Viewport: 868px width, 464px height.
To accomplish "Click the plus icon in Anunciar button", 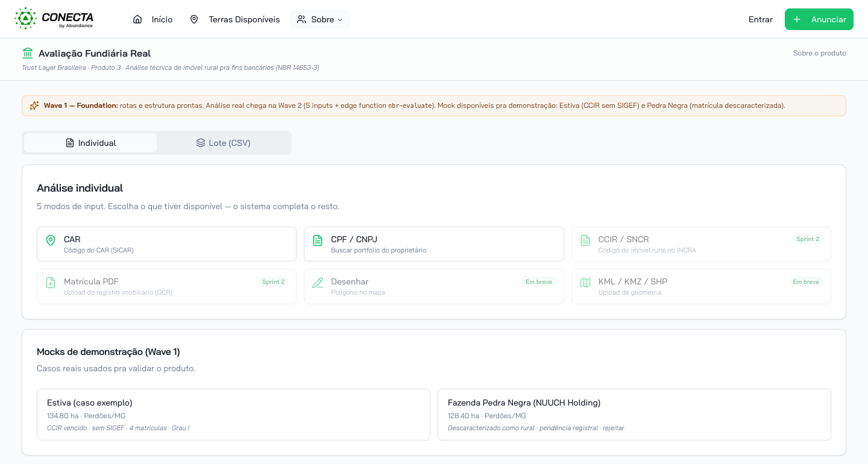I will [x=797, y=19].
